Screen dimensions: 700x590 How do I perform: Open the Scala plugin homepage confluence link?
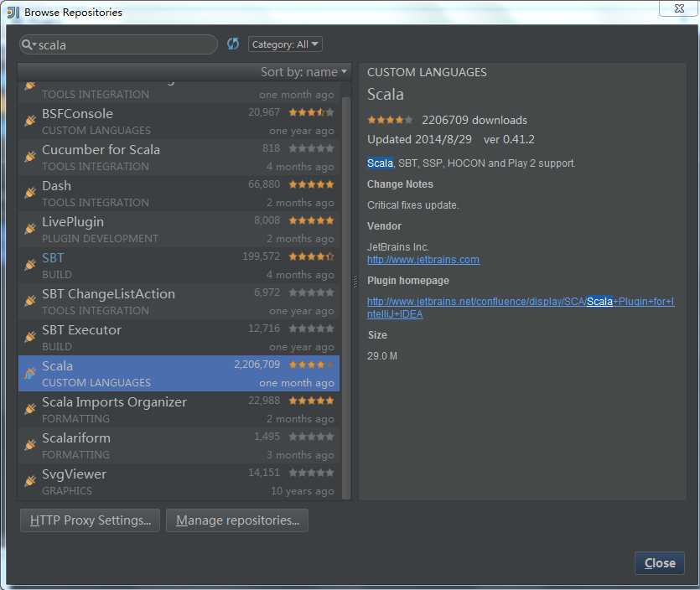pyautogui.click(x=521, y=308)
